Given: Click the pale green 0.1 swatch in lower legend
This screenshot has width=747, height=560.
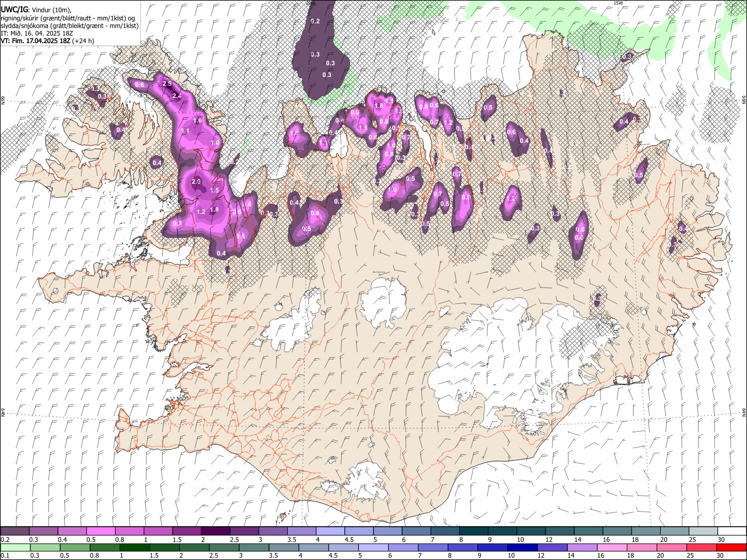Looking at the screenshot, I should point(15,548).
